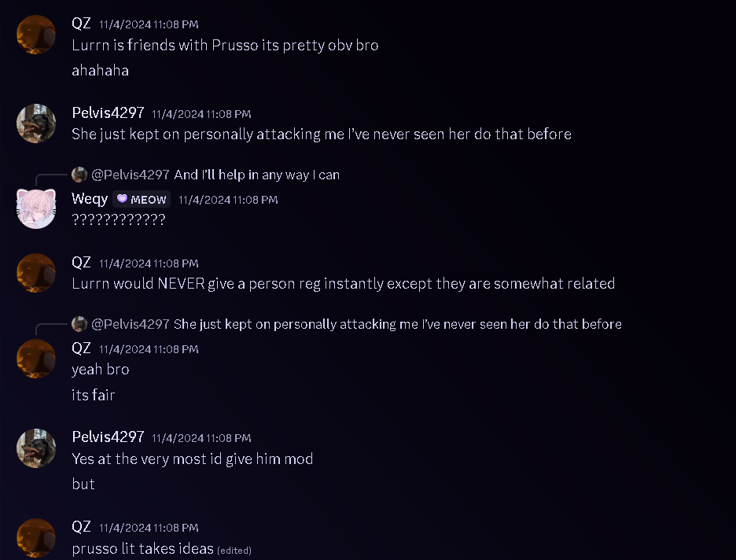Click the purple heart in the MEOW badge

tap(122, 199)
